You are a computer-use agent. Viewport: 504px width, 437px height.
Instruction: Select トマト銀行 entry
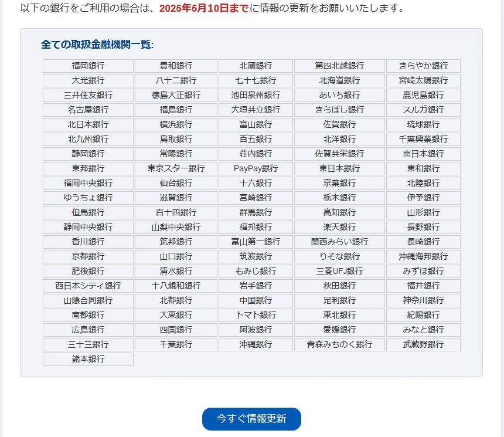click(256, 316)
